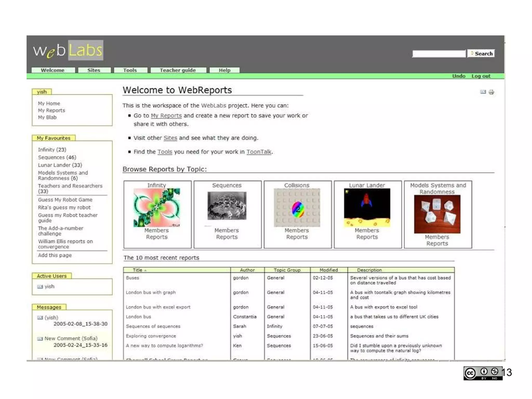Screen dimensions: 532x399
Task: Open the Lunar Lander rocket thumbnail
Action: point(367,208)
